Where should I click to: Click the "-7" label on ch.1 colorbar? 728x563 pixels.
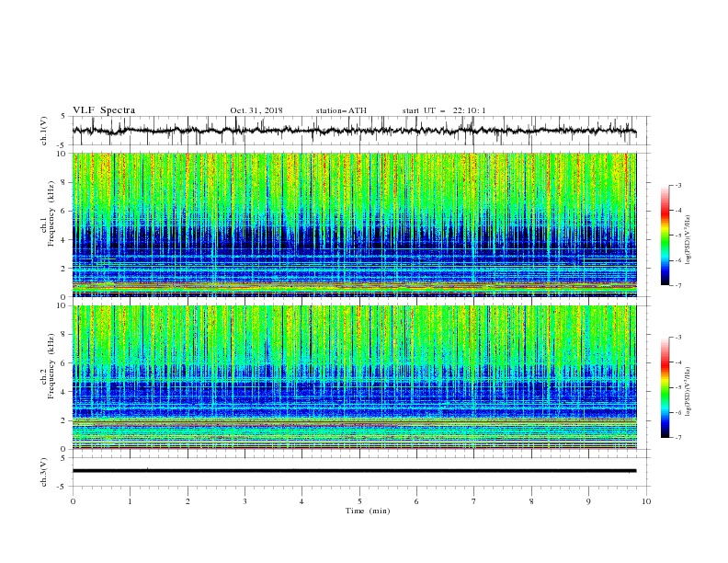pyautogui.click(x=677, y=286)
